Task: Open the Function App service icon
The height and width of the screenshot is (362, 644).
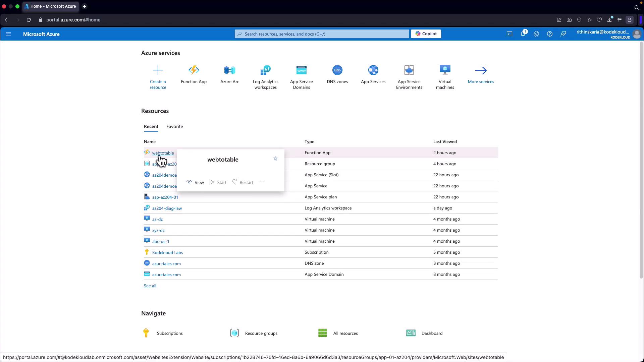Action: [194, 70]
